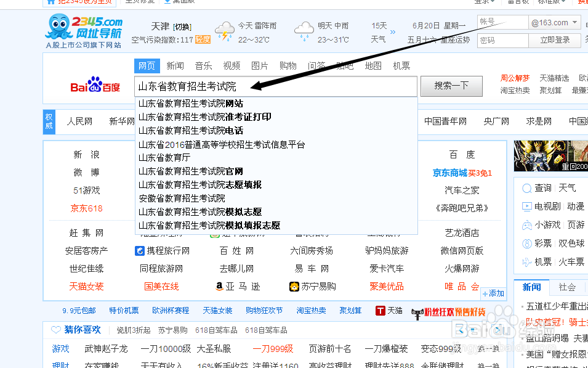Open the 去哪儿网 link

[236, 269]
